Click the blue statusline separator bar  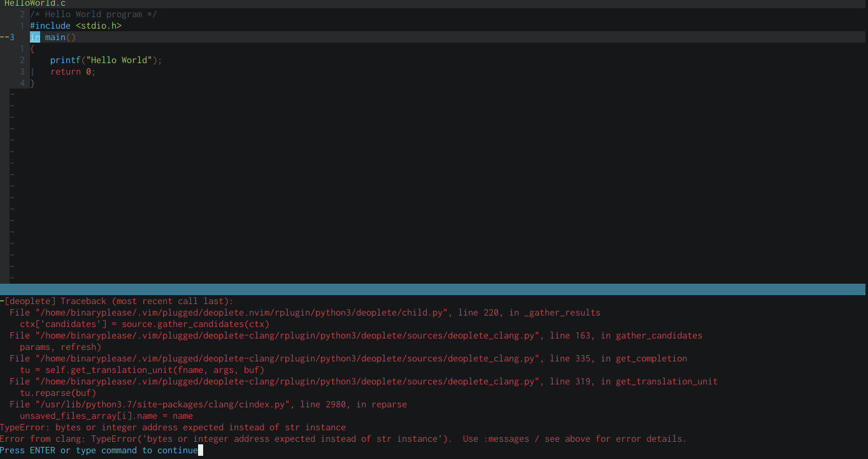tap(433, 289)
